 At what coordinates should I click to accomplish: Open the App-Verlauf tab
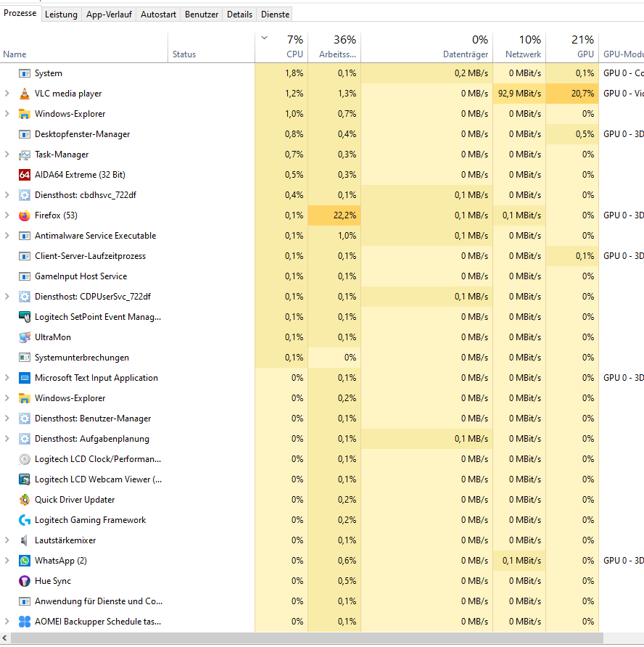(x=109, y=15)
